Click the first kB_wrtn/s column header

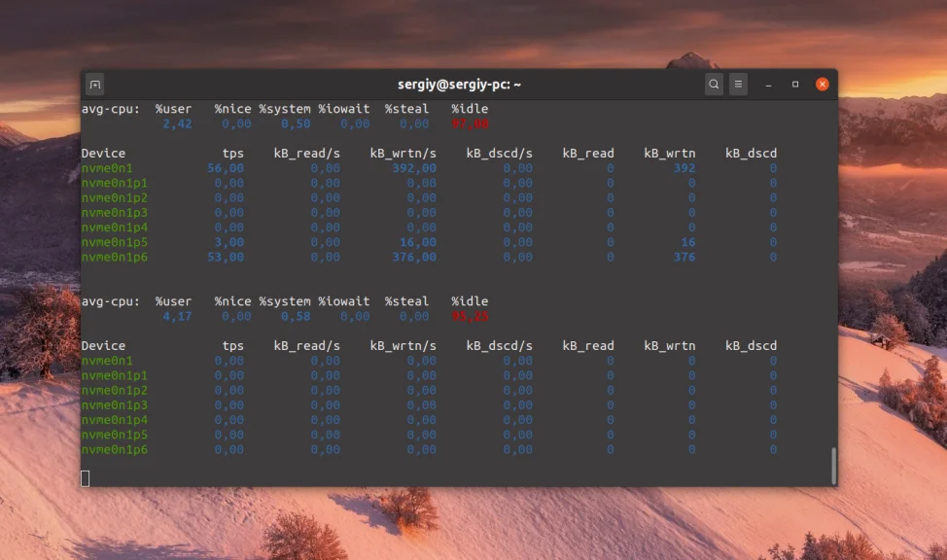point(403,154)
